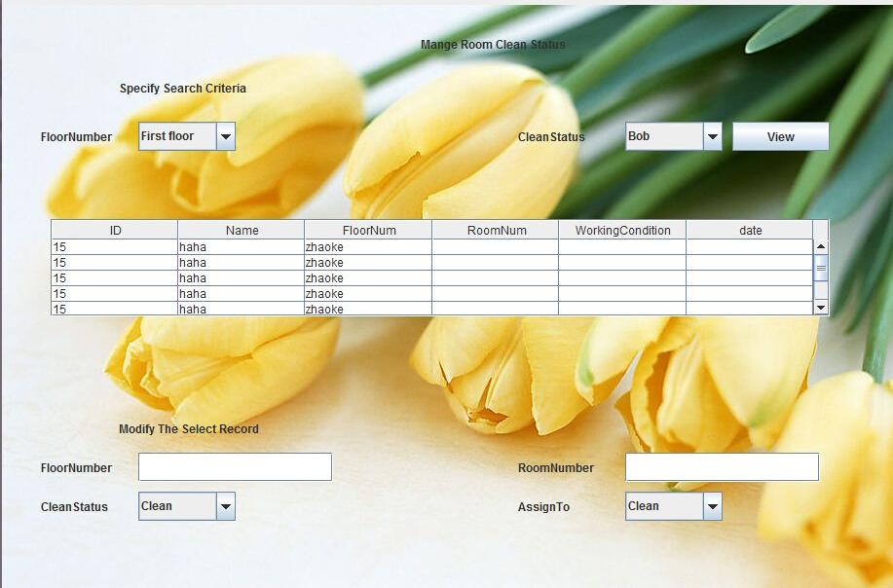The width and height of the screenshot is (893, 588).
Task: Click the WorkingCondition column header
Action: click(622, 230)
